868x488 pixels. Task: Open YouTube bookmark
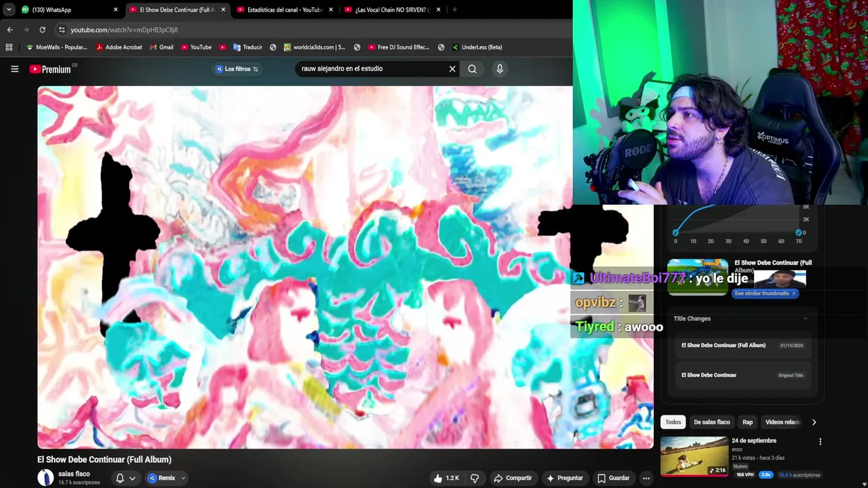[x=196, y=47]
